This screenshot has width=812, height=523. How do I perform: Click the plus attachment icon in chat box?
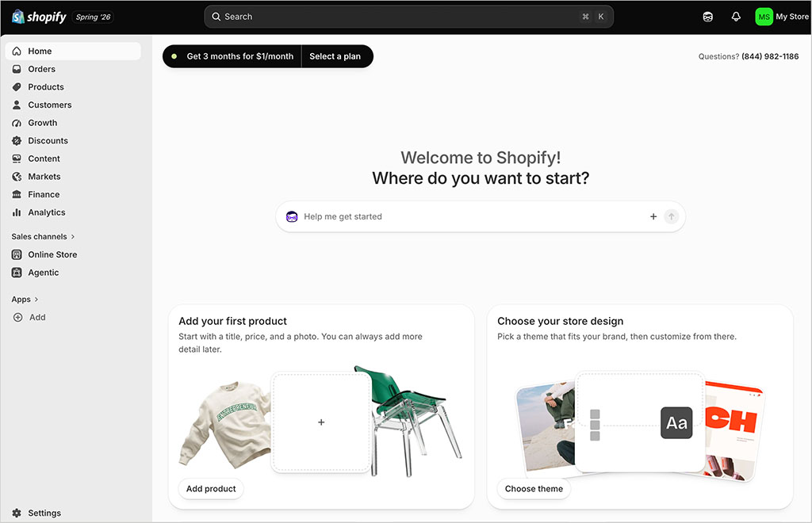click(x=653, y=217)
